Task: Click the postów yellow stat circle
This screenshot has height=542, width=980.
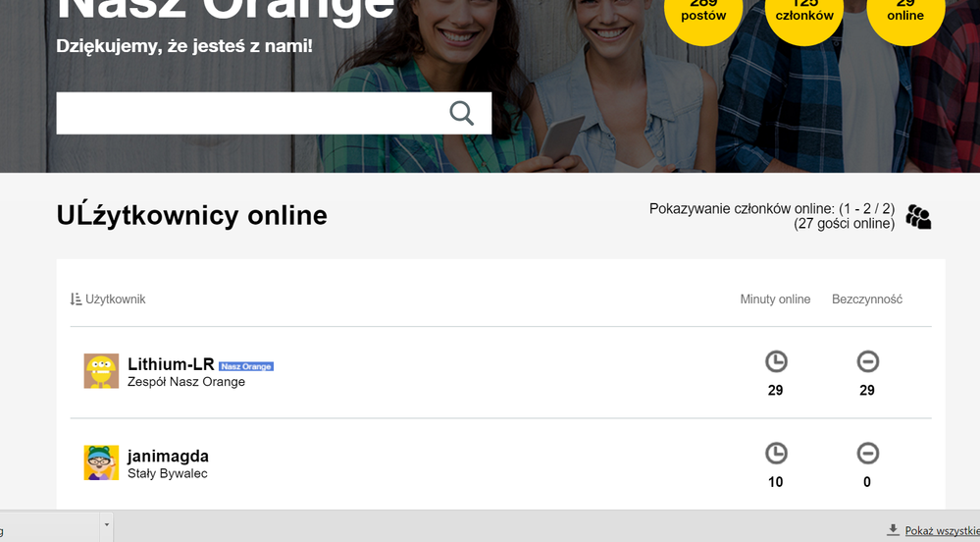Action: coord(703,13)
